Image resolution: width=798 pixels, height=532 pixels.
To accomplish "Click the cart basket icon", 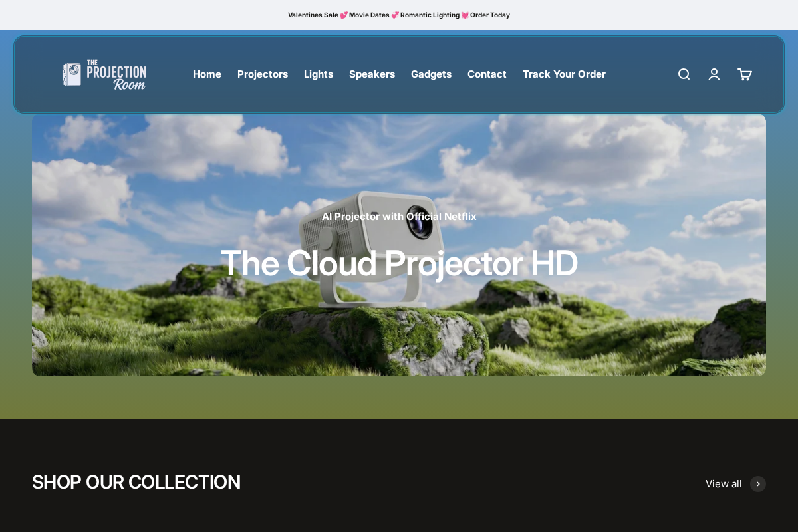I will (744, 74).
